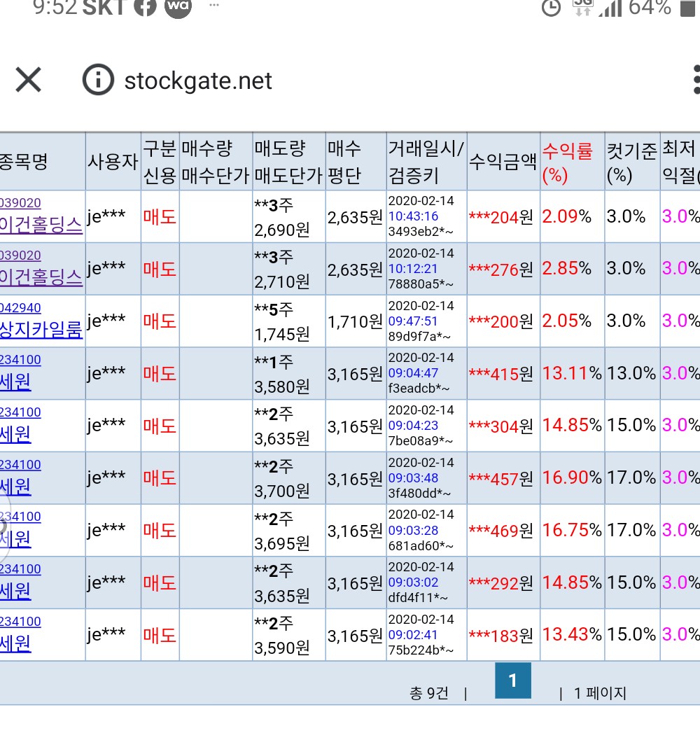This screenshot has height=740, width=700.
Task: Click the stockgate.net address text
Action: tap(198, 81)
